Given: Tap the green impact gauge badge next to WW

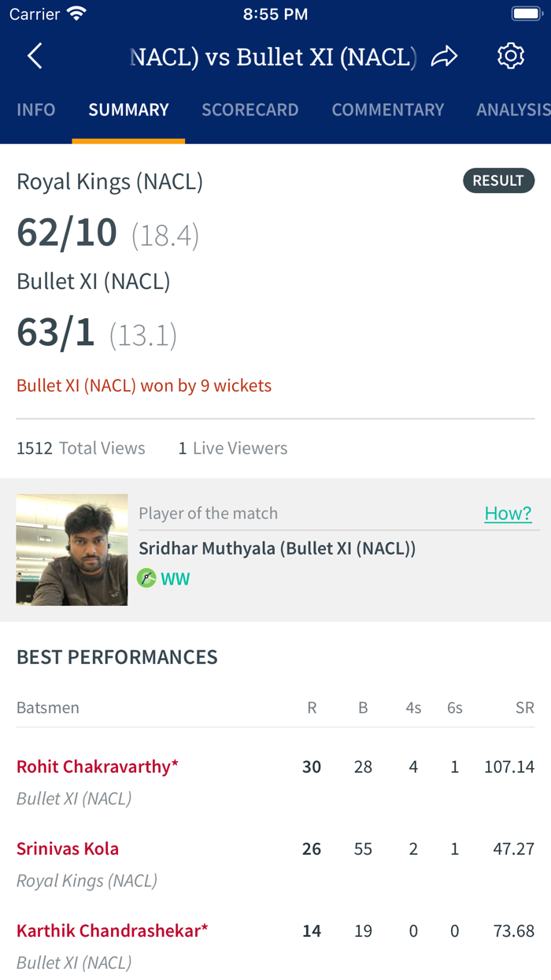Looking at the screenshot, I should 146,577.
